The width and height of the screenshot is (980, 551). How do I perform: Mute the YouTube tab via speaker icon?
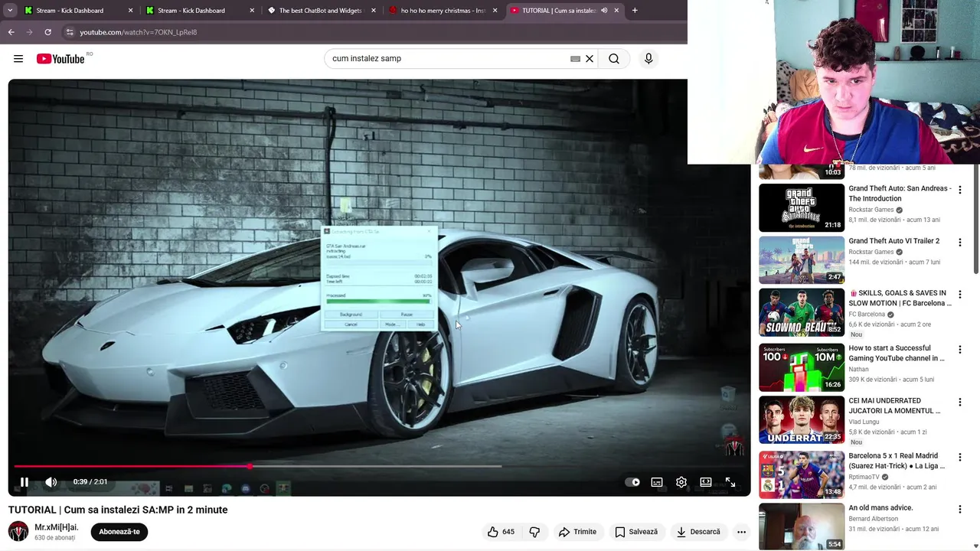604,11
